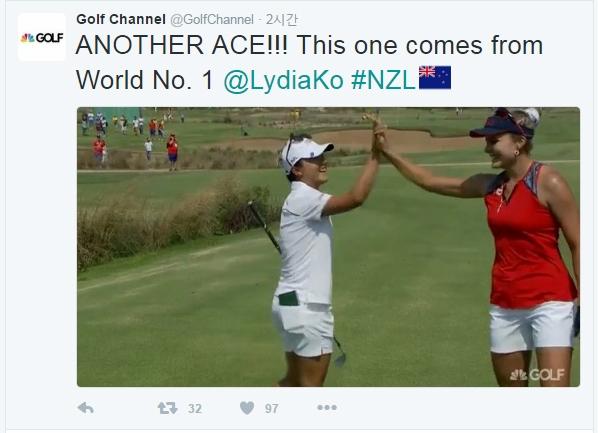
Task: Browse the #NZL hashtag
Action: pyautogui.click(x=383, y=80)
